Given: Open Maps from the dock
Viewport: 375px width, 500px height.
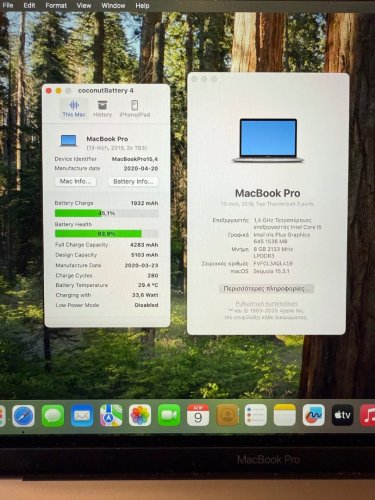Looking at the screenshot, I should click(x=111, y=416).
